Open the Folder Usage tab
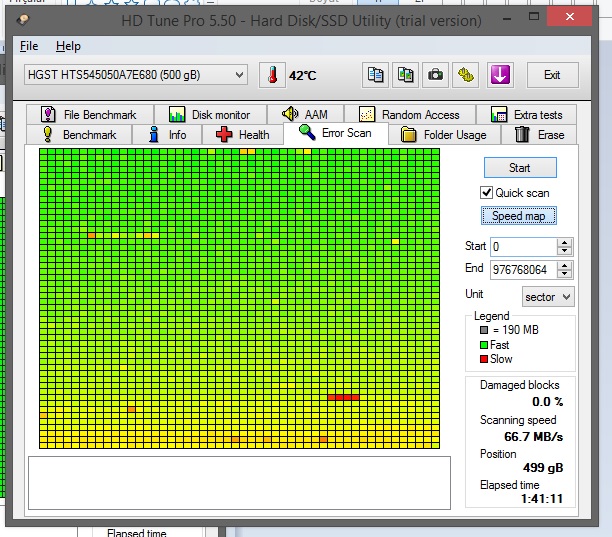Image resolution: width=612 pixels, height=537 pixels. point(444,135)
